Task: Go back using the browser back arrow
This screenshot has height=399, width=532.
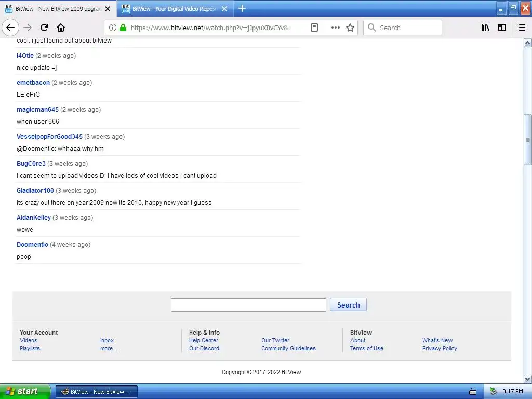Action: point(10,28)
